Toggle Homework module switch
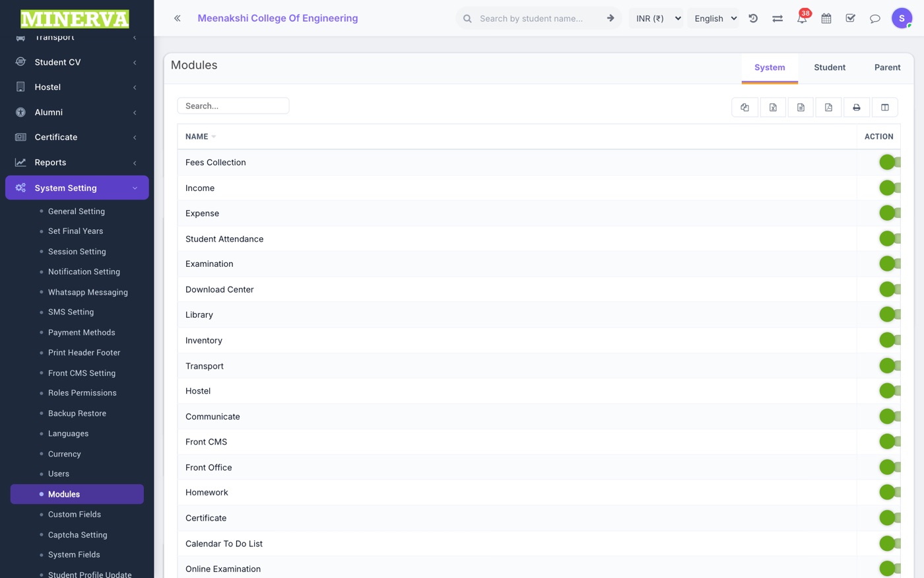This screenshot has height=578, width=924. (890, 492)
